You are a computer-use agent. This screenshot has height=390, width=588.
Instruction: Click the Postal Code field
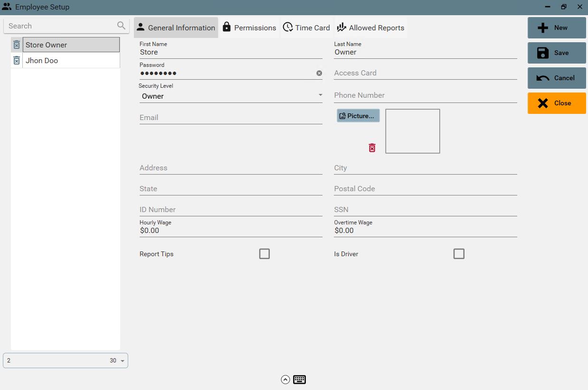[x=426, y=189]
